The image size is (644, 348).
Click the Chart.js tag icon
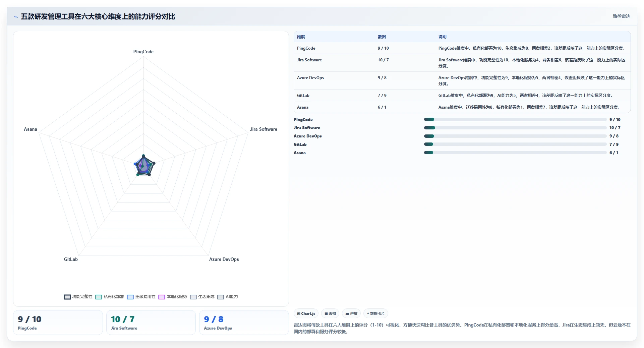(x=299, y=314)
